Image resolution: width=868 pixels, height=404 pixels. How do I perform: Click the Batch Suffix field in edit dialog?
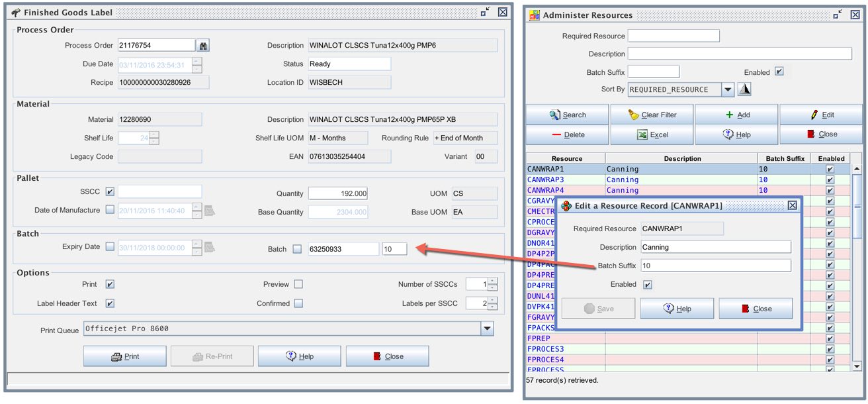click(x=715, y=266)
